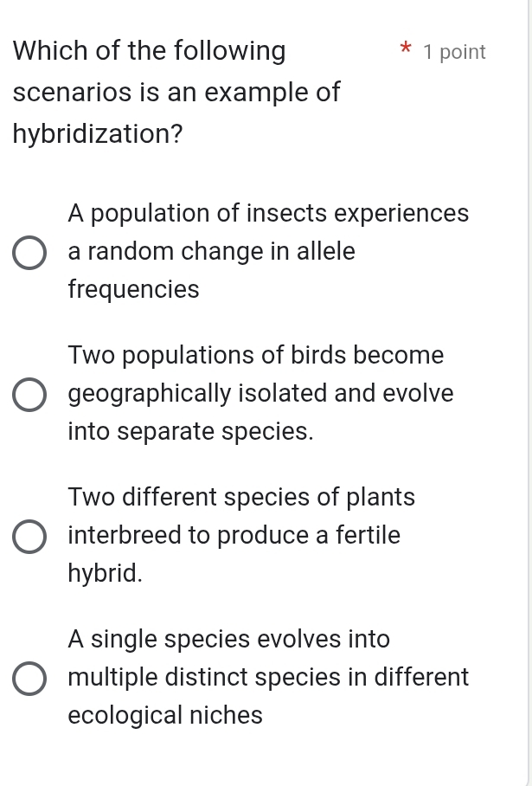
Task: Click the text about multiple distinct species
Action: (268, 677)
